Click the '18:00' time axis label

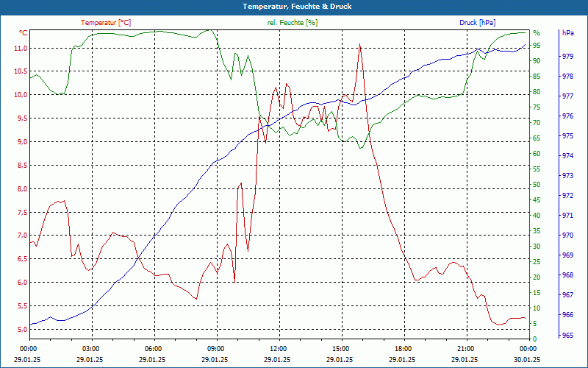(404, 348)
